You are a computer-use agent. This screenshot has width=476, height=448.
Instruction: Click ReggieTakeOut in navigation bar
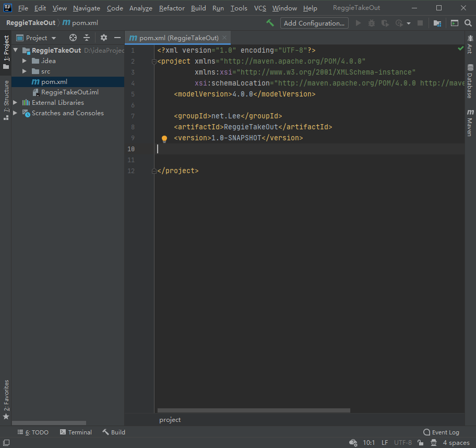pyautogui.click(x=31, y=23)
